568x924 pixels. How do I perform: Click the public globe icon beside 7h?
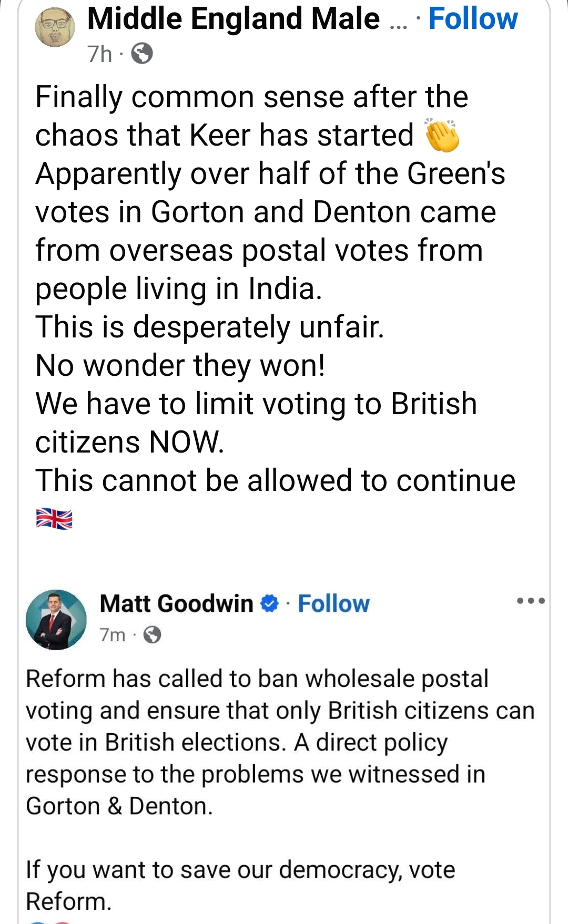[141, 54]
